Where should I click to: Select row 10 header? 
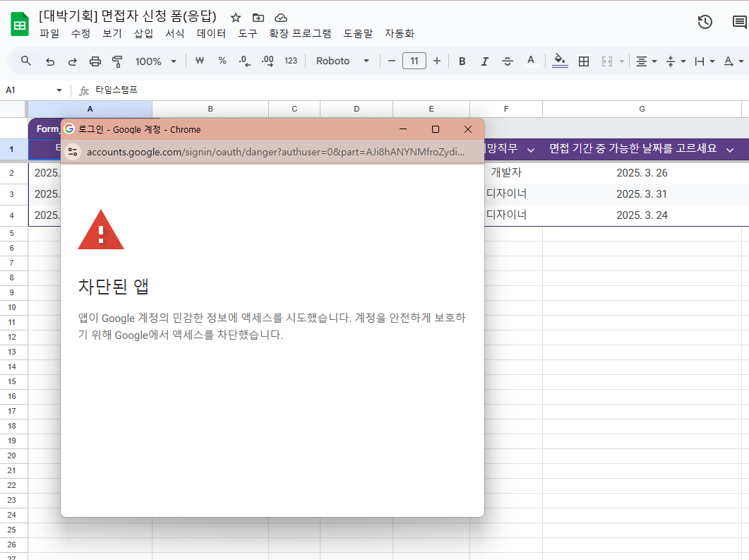pyautogui.click(x=11, y=307)
